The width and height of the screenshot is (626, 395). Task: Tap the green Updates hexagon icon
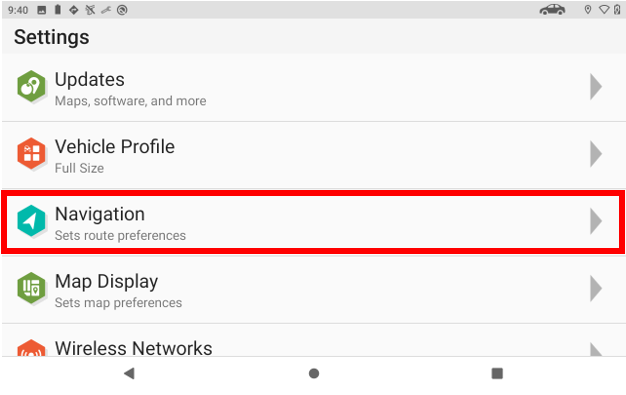click(31, 86)
